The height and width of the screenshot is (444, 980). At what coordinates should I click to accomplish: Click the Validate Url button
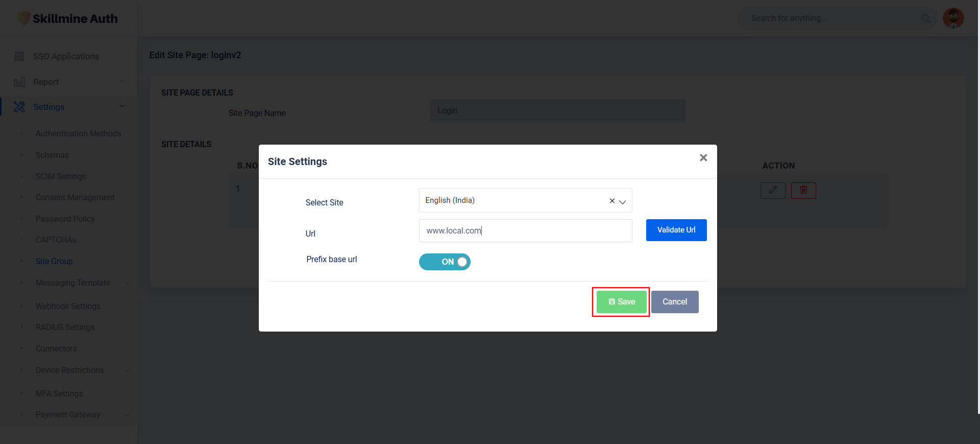click(676, 230)
